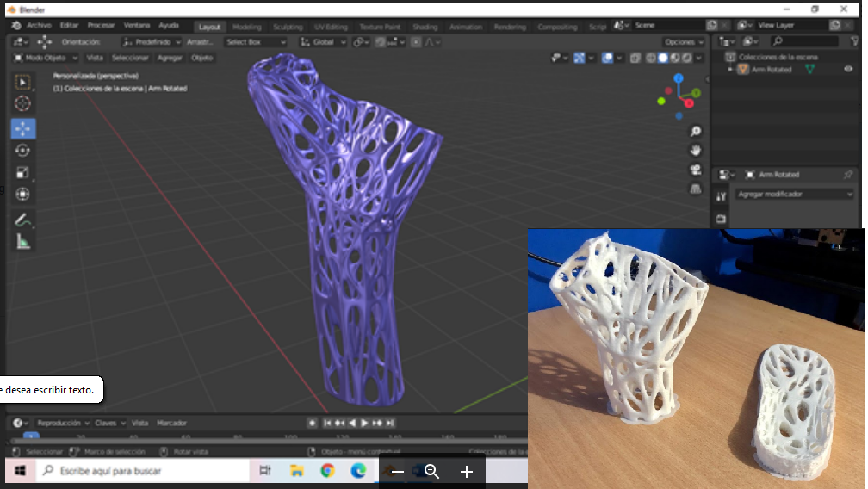Click the blue Z axis gizmo handle

coord(679,78)
